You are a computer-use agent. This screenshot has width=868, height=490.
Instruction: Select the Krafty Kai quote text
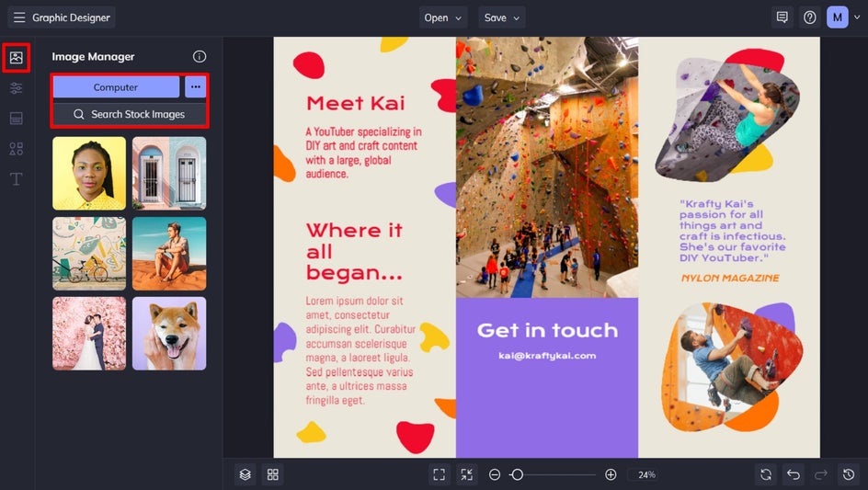(x=732, y=231)
